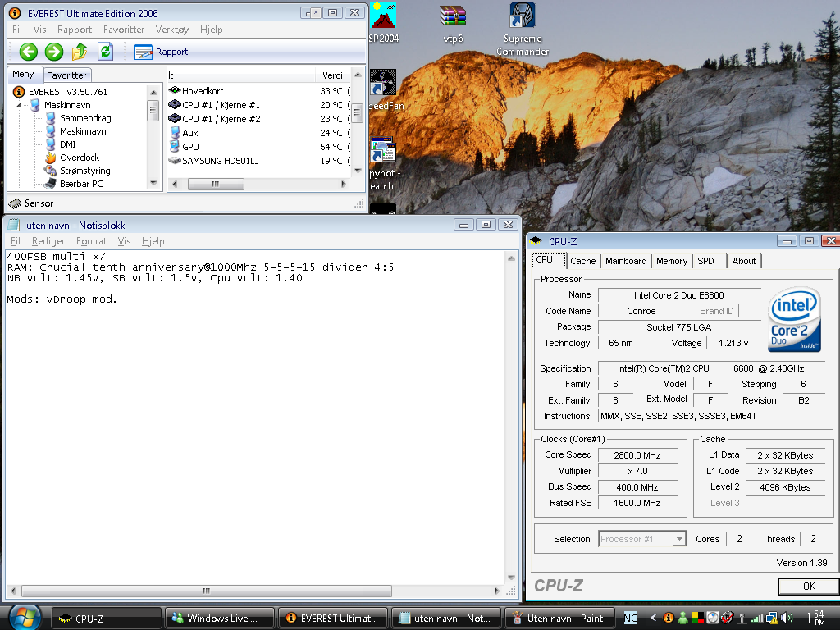This screenshot has height=630, width=840.
Task: Open Processor #1 selection dropdown
Action: coord(641,539)
